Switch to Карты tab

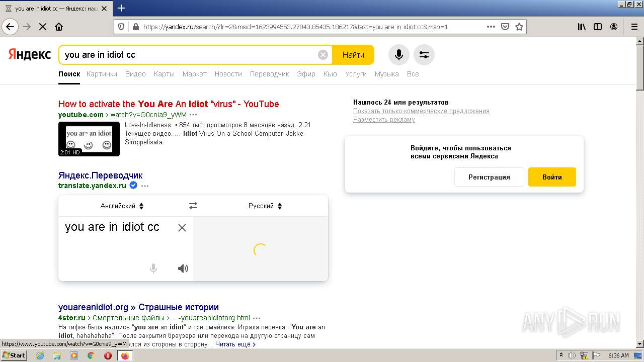point(164,74)
